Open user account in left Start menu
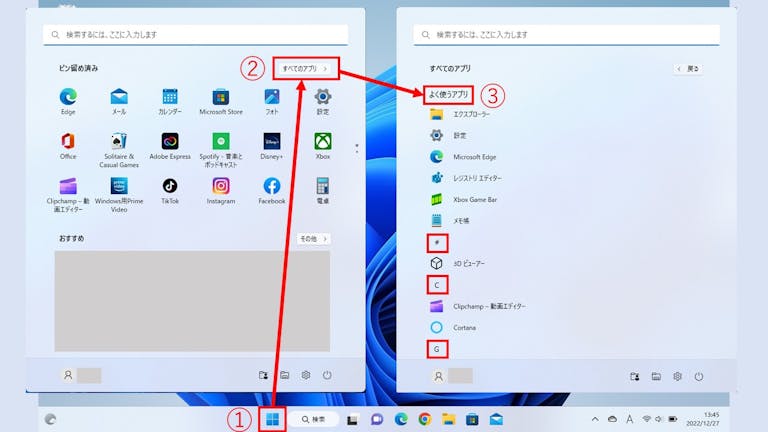Screen dimensions: 768x432 tap(81, 375)
